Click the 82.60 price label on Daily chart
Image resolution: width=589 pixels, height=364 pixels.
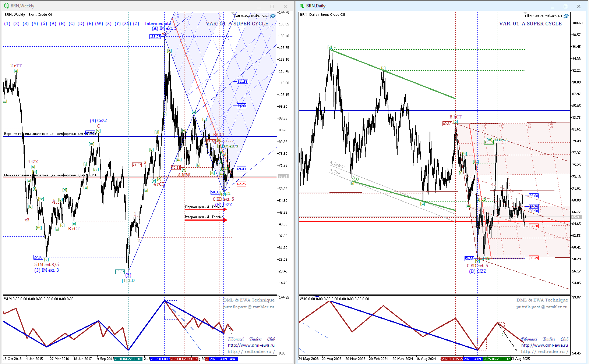tap(447, 124)
